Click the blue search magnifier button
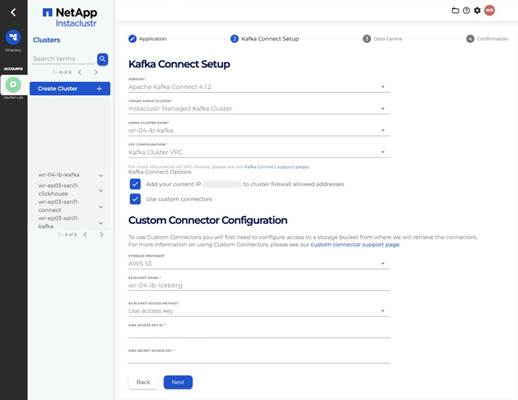Screen dimensions: 518x400 [103, 59]
